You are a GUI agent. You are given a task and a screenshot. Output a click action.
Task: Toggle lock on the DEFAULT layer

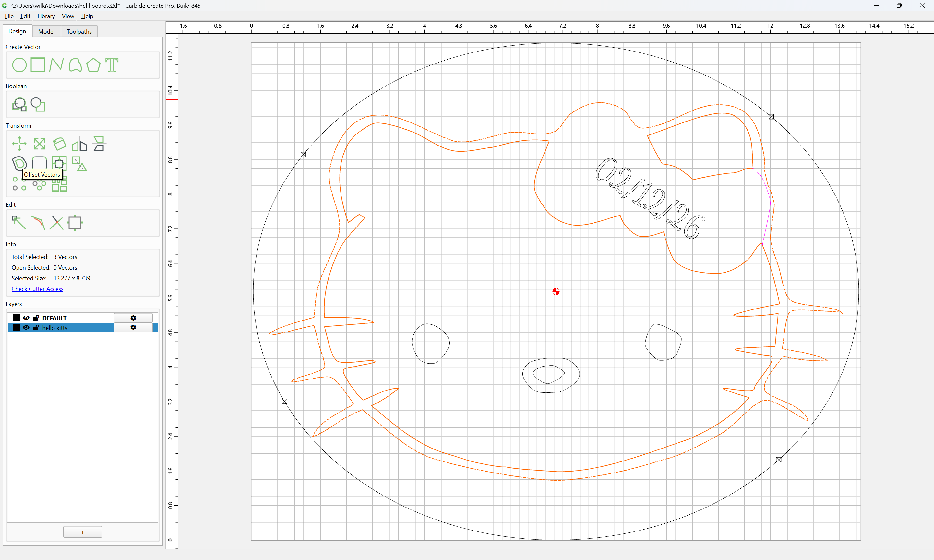click(x=36, y=318)
